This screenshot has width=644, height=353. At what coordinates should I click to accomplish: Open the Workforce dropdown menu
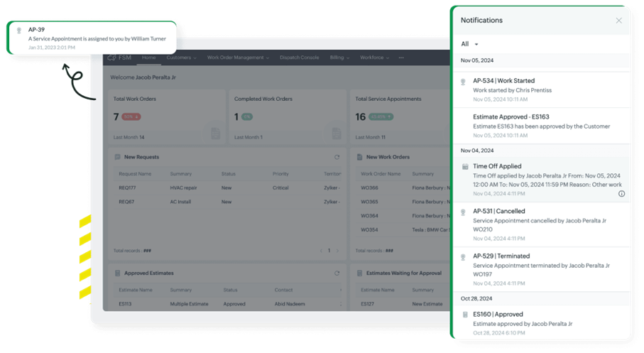click(x=374, y=58)
